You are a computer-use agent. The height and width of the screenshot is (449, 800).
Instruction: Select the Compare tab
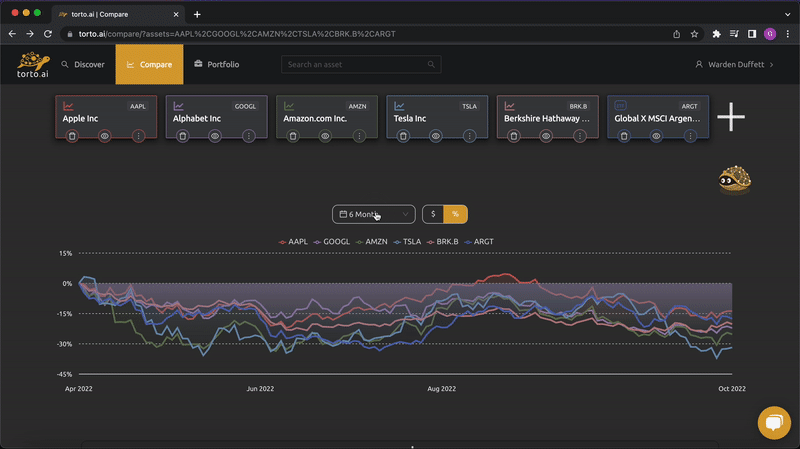click(149, 64)
